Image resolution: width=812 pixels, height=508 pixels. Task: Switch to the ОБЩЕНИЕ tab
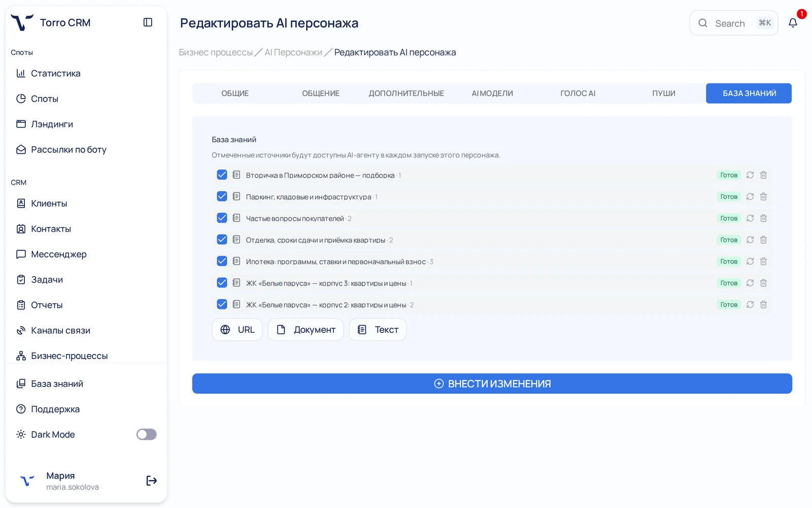[x=321, y=93]
